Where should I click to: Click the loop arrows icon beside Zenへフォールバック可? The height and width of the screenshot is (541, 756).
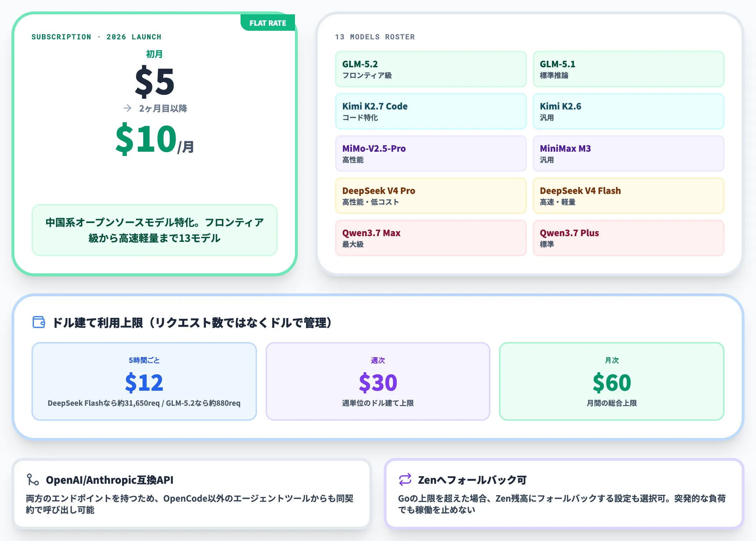pos(405,479)
